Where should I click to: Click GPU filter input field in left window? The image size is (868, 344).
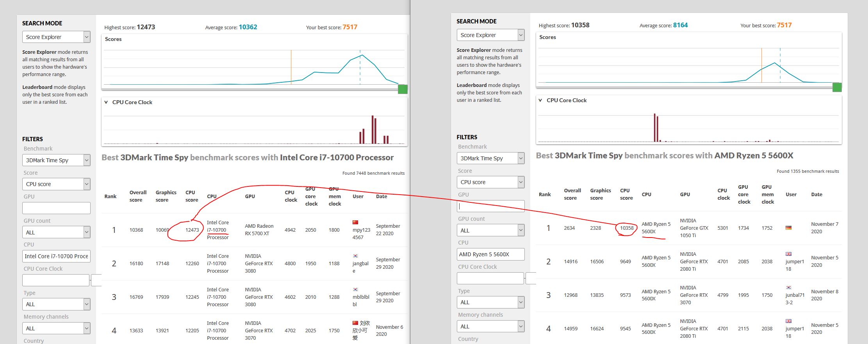click(x=56, y=208)
